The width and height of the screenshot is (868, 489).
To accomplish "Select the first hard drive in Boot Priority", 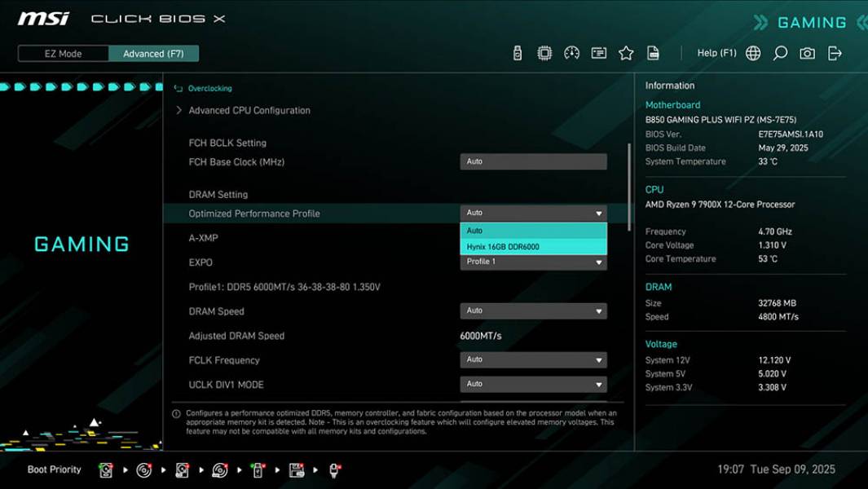I will (105, 470).
